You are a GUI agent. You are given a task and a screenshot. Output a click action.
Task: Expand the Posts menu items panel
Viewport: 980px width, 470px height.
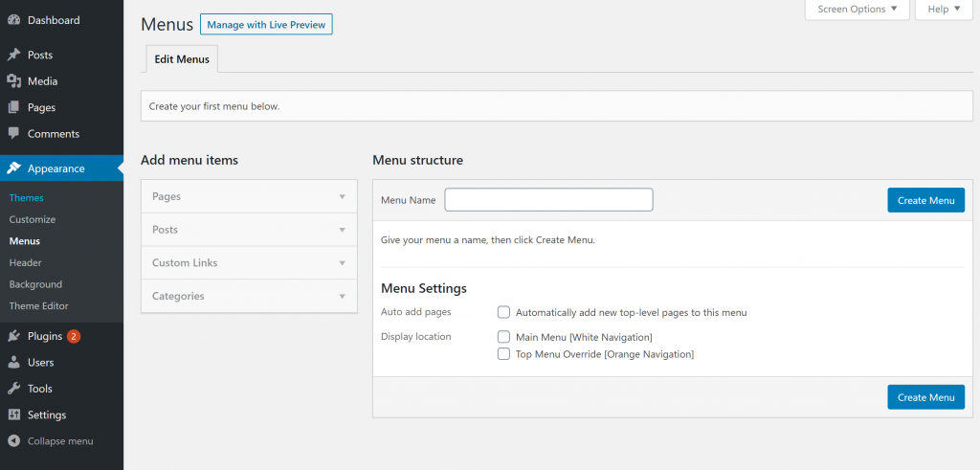coord(250,230)
